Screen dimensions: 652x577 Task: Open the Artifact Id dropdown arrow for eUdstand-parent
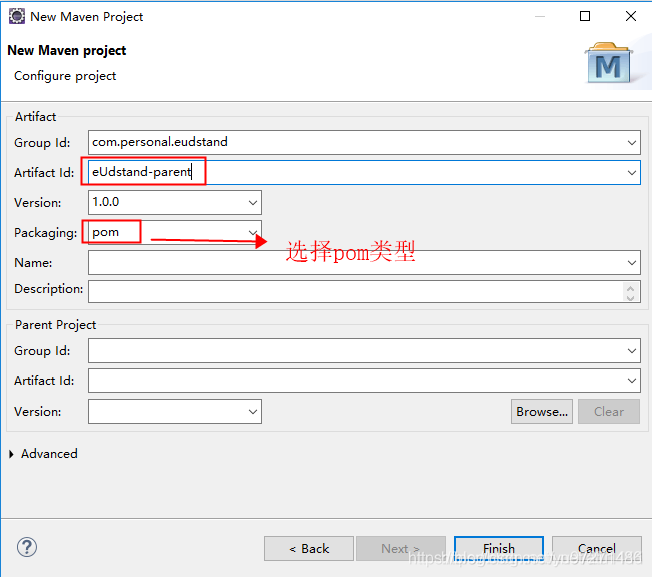(x=632, y=173)
